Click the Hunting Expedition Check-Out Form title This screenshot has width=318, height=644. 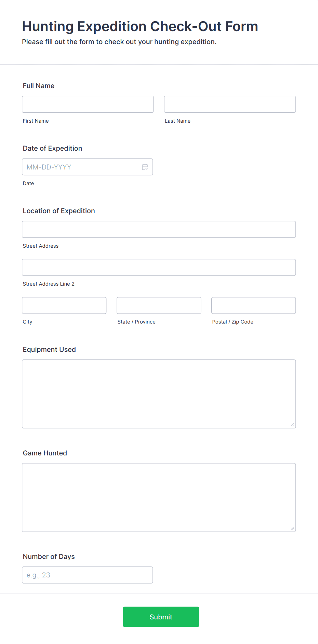pyautogui.click(x=140, y=26)
